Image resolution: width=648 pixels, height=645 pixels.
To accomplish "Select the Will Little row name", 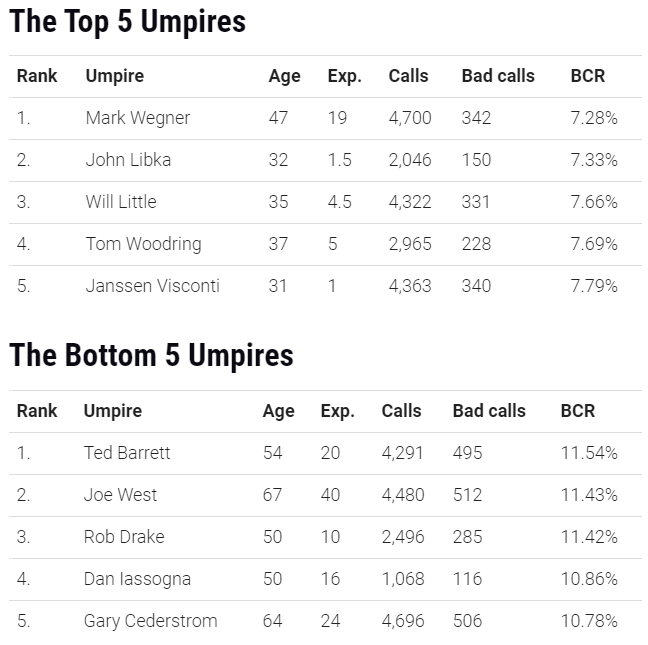I will (121, 202).
